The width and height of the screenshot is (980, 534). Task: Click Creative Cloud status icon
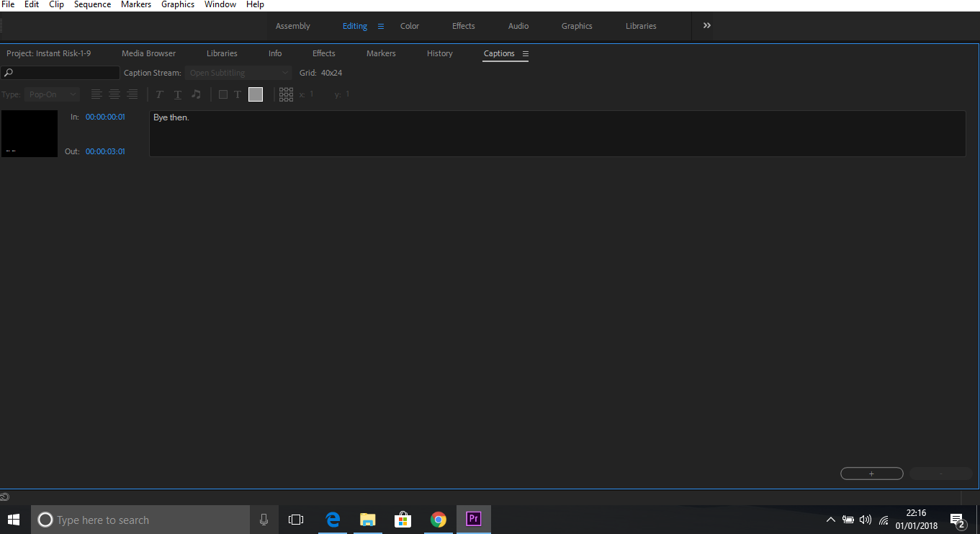tap(5, 497)
